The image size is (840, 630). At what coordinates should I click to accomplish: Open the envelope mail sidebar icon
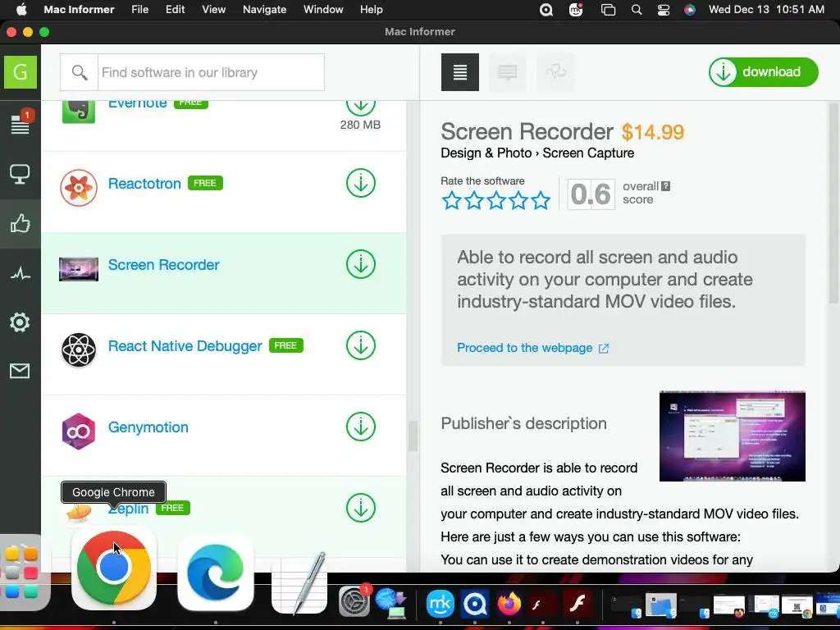tap(20, 371)
